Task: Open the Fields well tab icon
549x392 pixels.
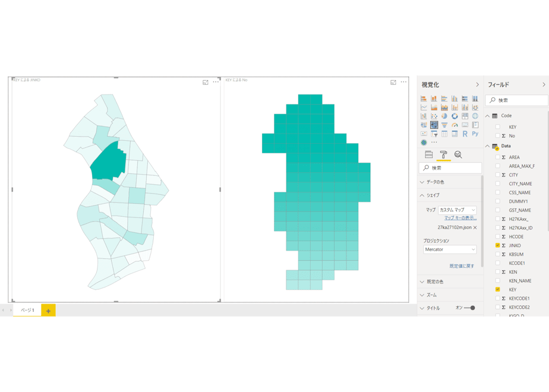Action: click(x=428, y=154)
